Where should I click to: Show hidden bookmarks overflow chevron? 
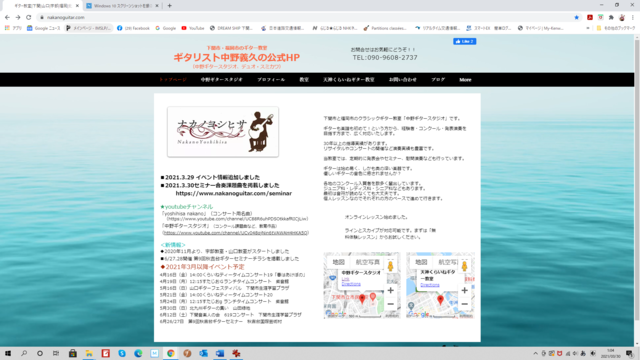588,28
